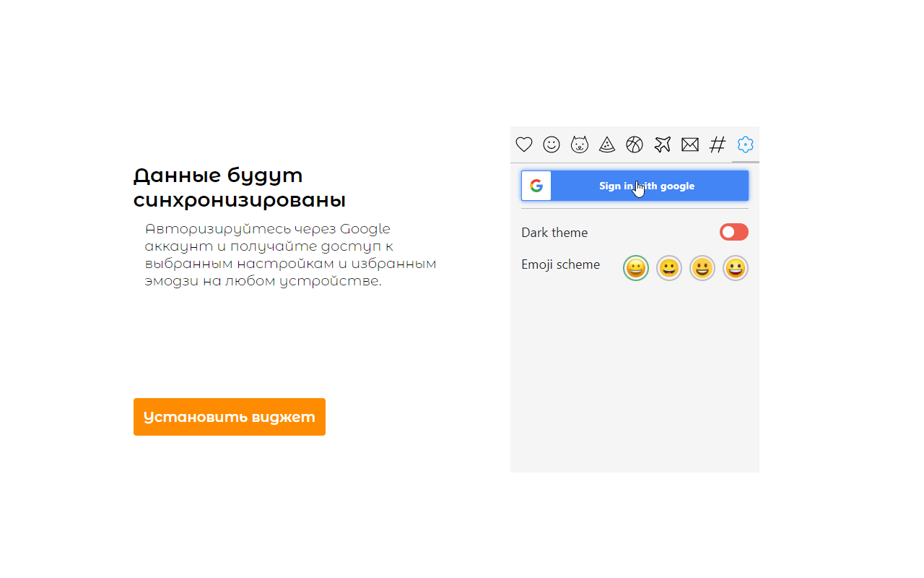Open the airplane travel emoji category

click(663, 144)
